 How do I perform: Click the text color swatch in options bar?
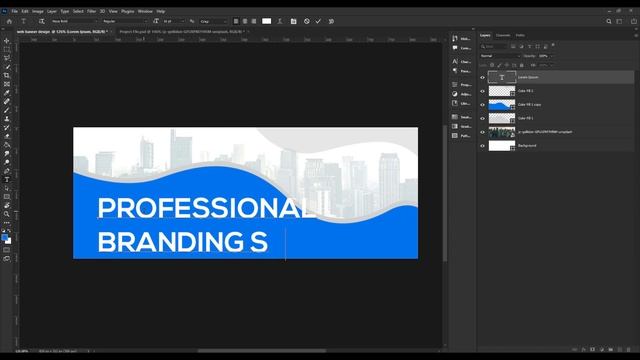[267, 21]
